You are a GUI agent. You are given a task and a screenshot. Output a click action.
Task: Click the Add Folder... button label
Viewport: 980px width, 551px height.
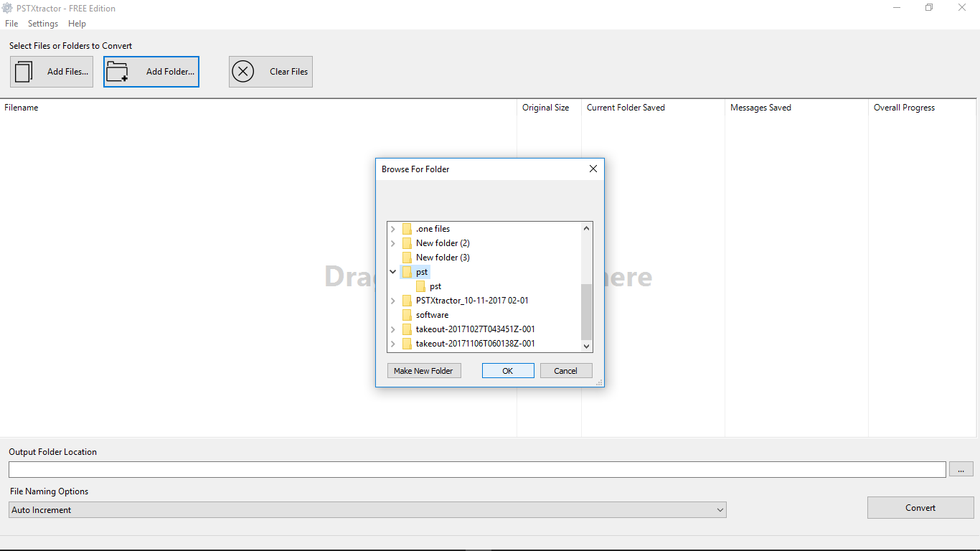coord(170,72)
